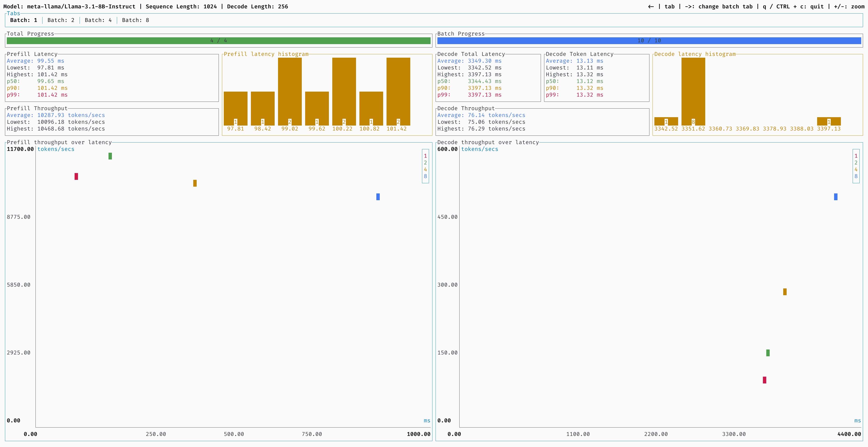The image size is (868, 447).
Task: Click the 99.02 bar in Prefill histogram
Action: pos(290,91)
